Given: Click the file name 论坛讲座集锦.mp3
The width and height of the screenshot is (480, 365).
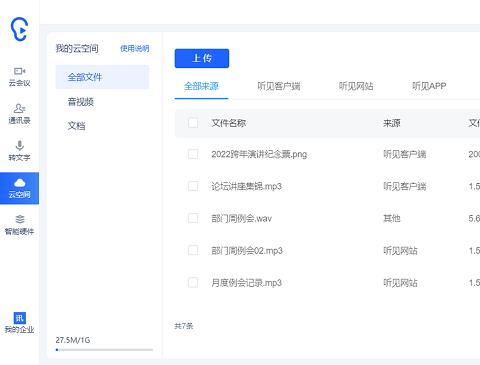Looking at the screenshot, I should pyautogui.click(x=246, y=186).
